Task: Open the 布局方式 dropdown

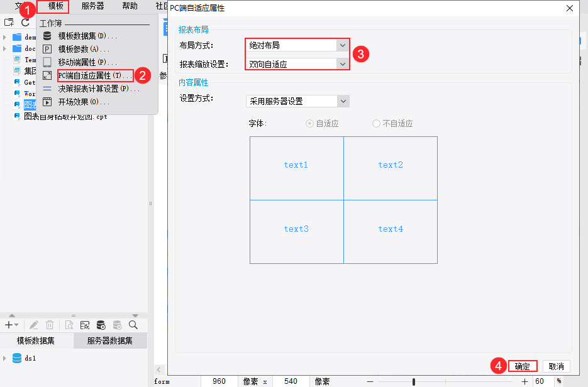Action: click(x=342, y=45)
